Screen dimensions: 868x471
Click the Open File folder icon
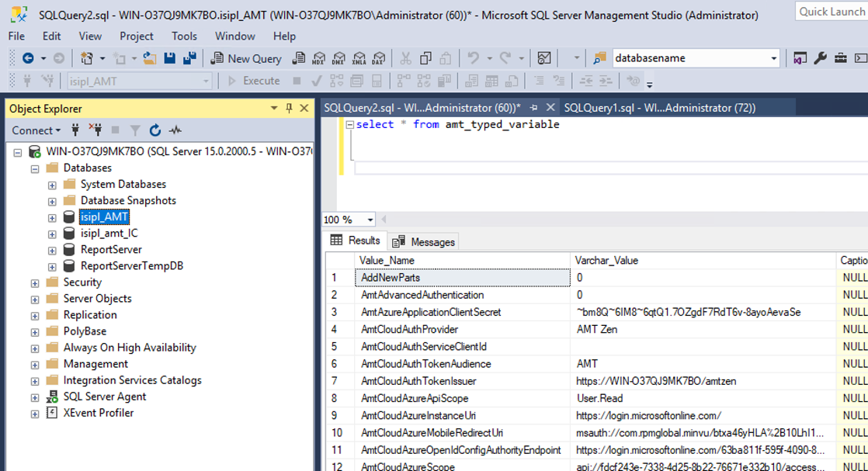click(x=150, y=58)
